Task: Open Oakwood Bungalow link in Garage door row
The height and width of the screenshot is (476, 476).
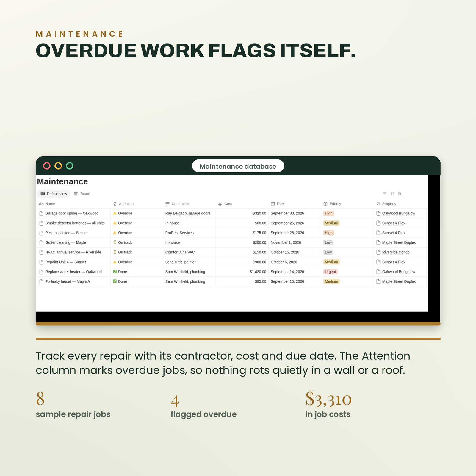Action: (x=399, y=213)
